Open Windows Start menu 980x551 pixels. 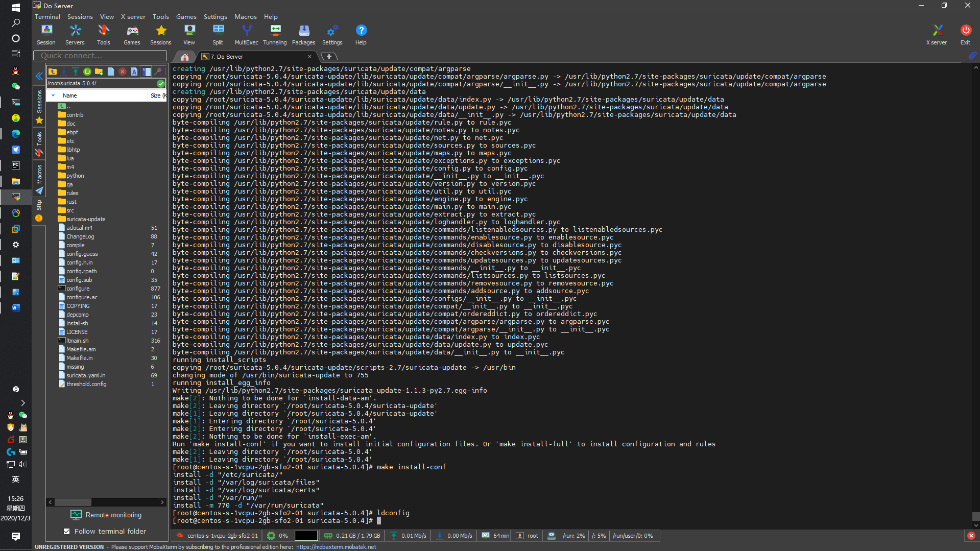[x=16, y=7]
